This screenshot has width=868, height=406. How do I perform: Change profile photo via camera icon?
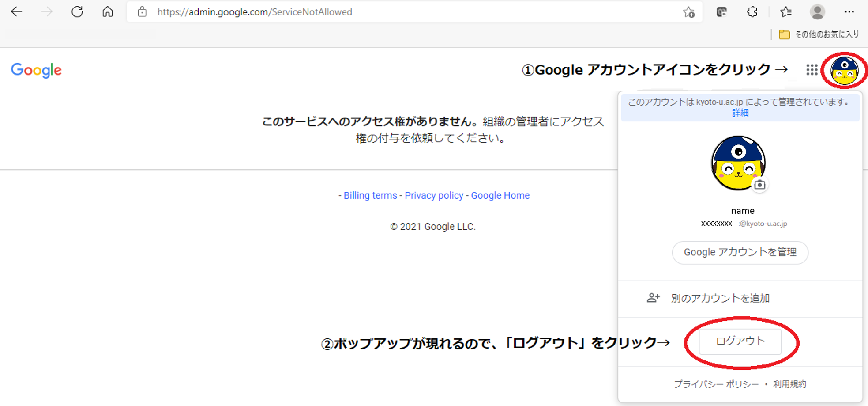coord(759,185)
